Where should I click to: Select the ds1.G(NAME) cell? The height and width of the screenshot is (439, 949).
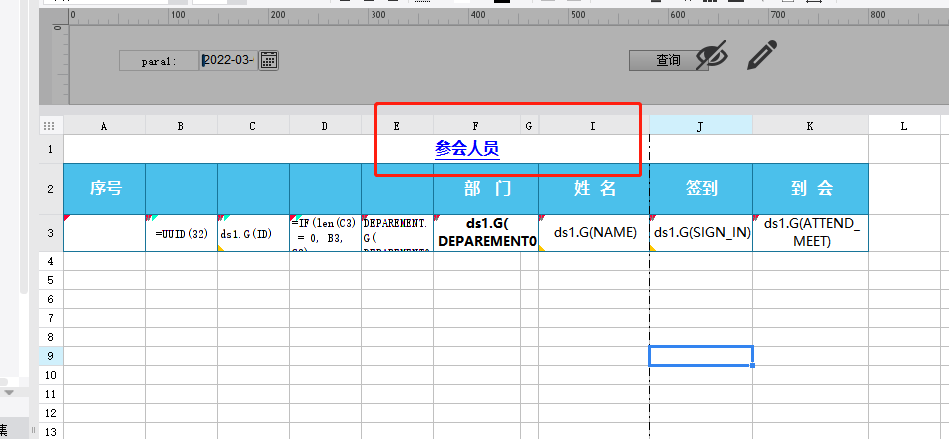[x=594, y=233]
